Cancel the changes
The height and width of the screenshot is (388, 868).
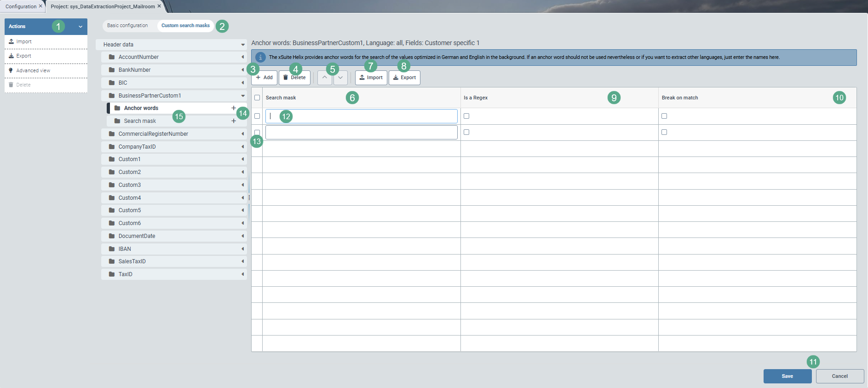840,376
